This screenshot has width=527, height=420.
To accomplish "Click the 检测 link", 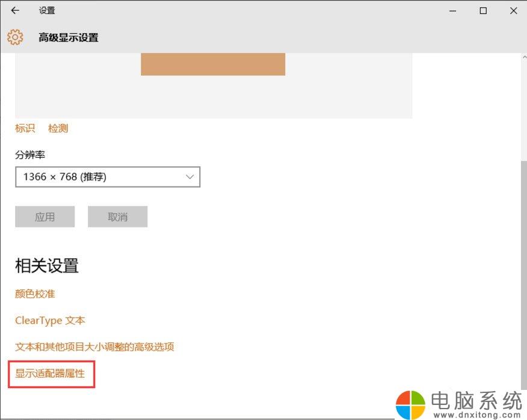I will [x=58, y=128].
